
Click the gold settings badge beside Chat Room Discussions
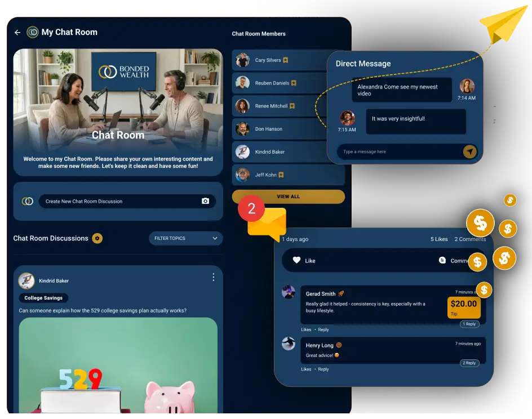pyautogui.click(x=97, y=238)
